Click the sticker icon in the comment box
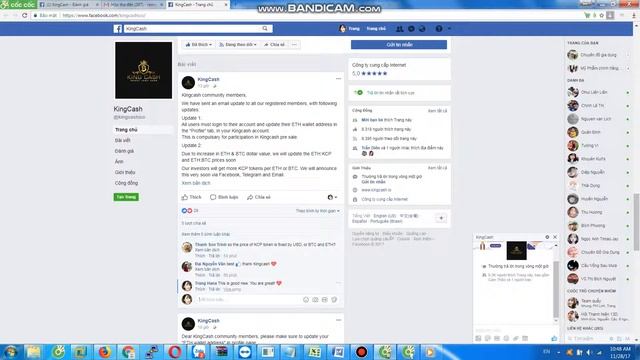 pos(334,300)
